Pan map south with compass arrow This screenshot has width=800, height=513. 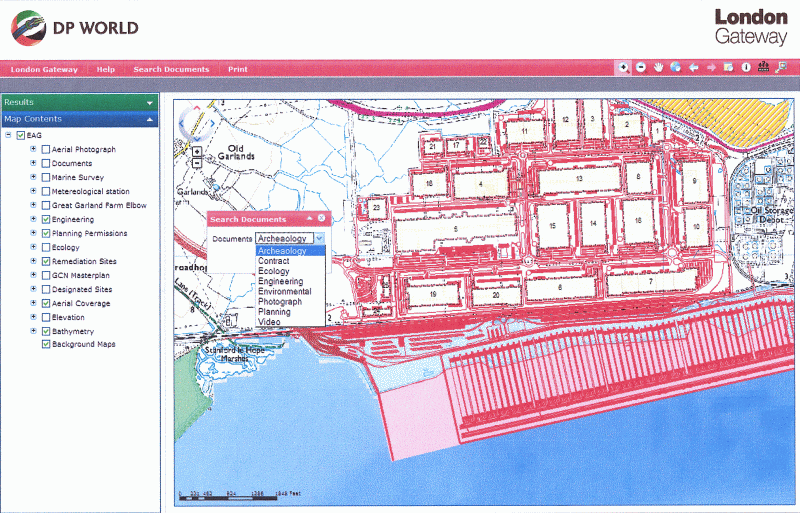[x=197, y=139]
